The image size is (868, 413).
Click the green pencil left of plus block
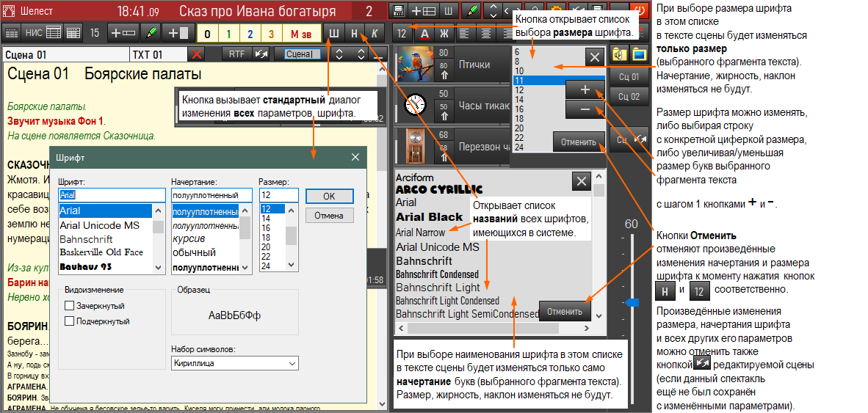pos(150,33)
